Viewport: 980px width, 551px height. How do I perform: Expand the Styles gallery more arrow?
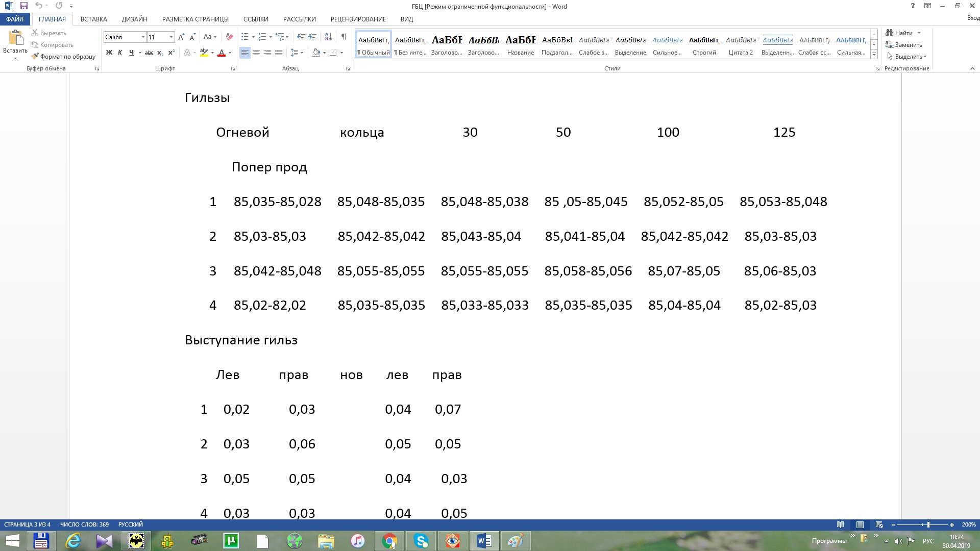874,55
